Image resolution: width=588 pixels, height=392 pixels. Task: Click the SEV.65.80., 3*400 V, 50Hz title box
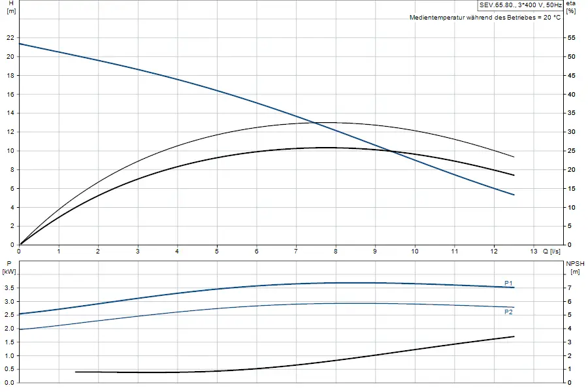pyautogui.click(x=521, y=5)
